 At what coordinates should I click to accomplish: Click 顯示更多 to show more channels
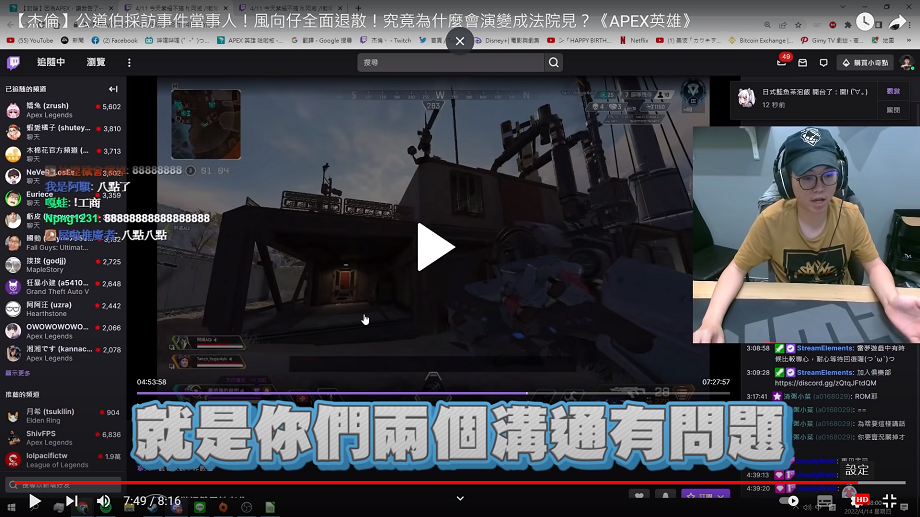click(18, 373)
